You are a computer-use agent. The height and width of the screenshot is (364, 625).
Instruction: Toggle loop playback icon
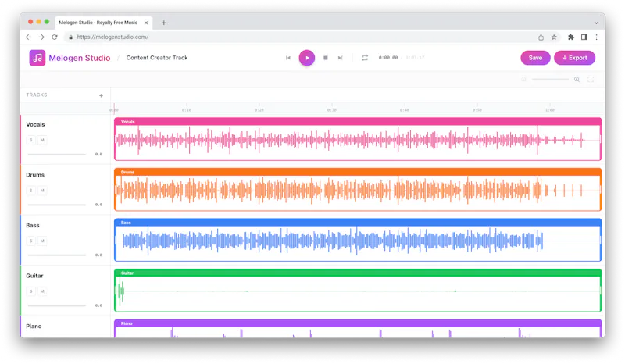pos(365,58)
